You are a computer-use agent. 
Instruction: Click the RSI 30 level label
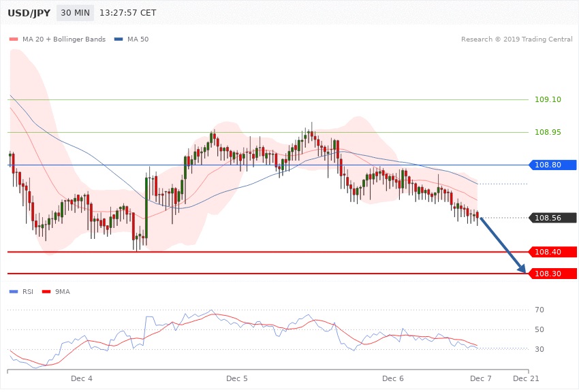click(539, 350)
